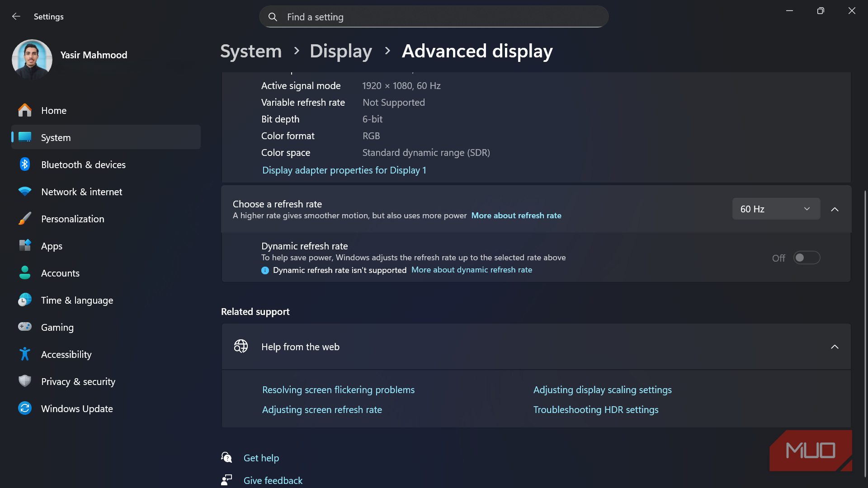Click the search magnifier icon

tap(273, 17)
